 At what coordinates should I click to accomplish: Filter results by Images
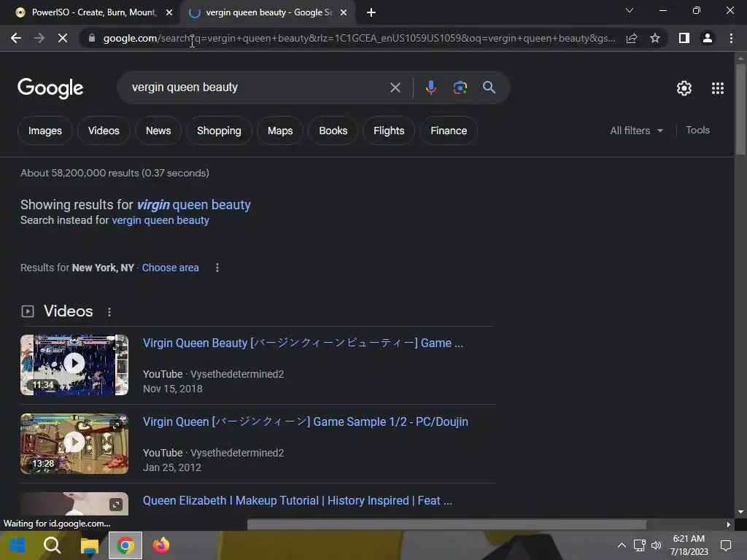coord(44,131)
